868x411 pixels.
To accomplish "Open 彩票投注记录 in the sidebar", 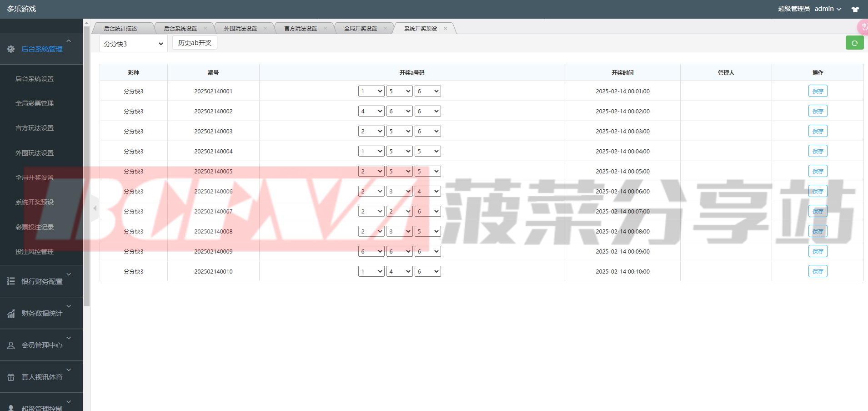I will click(x=35, y=227).
